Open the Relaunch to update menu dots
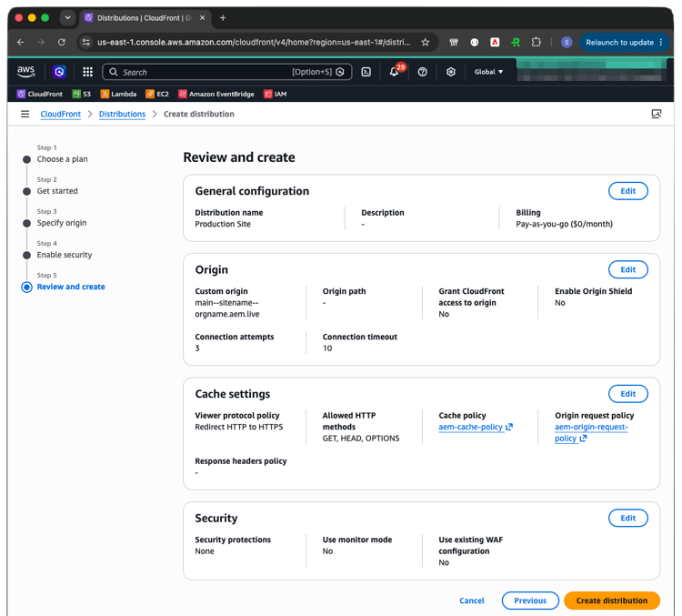Image resolution: width=682 pixels, height=616 pixels. click(661, 42)
